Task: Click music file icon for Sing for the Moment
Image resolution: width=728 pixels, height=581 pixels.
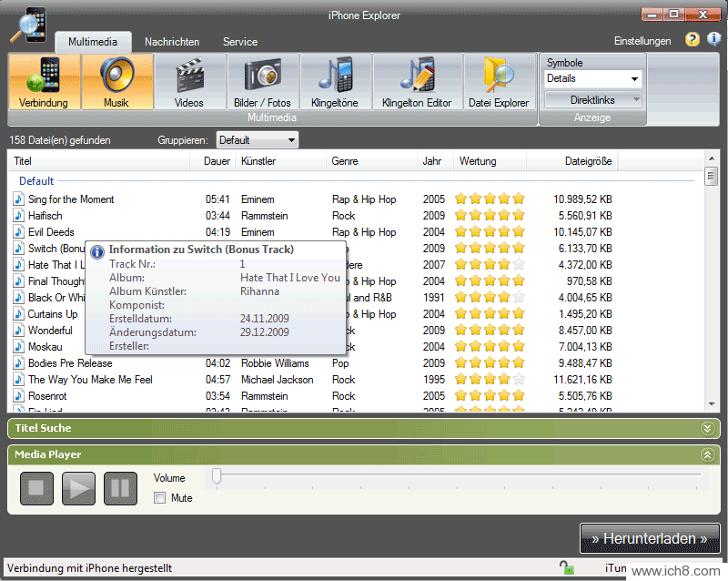Action: coord(18,199)
